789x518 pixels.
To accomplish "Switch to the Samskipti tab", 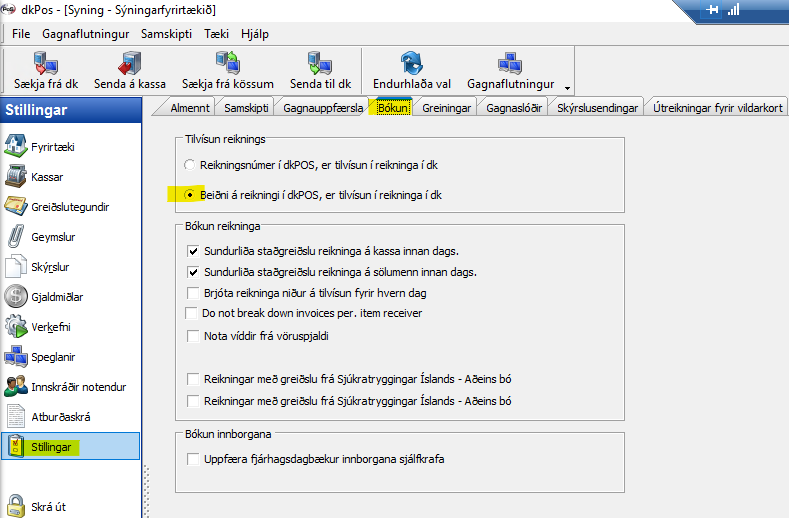I will [x=246, y=107].
